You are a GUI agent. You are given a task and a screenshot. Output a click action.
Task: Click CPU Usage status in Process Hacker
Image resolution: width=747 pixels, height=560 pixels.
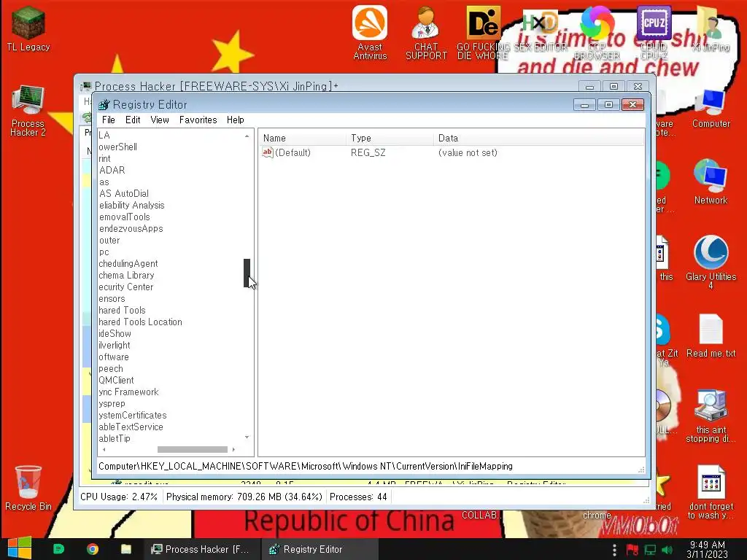pos(119,497)
